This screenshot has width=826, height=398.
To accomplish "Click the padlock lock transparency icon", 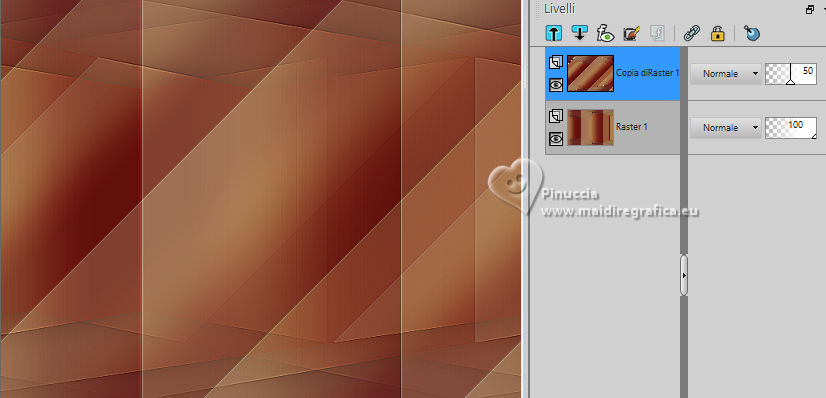I will 717,34.
